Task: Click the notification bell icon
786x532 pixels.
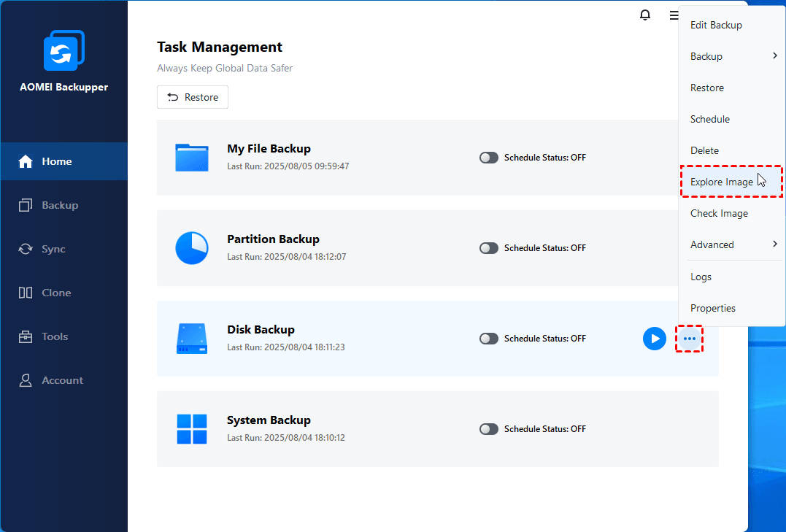Action: click(645, 15)
